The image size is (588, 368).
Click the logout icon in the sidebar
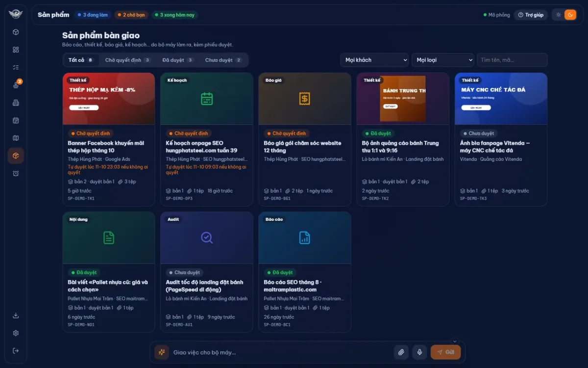pos(16,351)
